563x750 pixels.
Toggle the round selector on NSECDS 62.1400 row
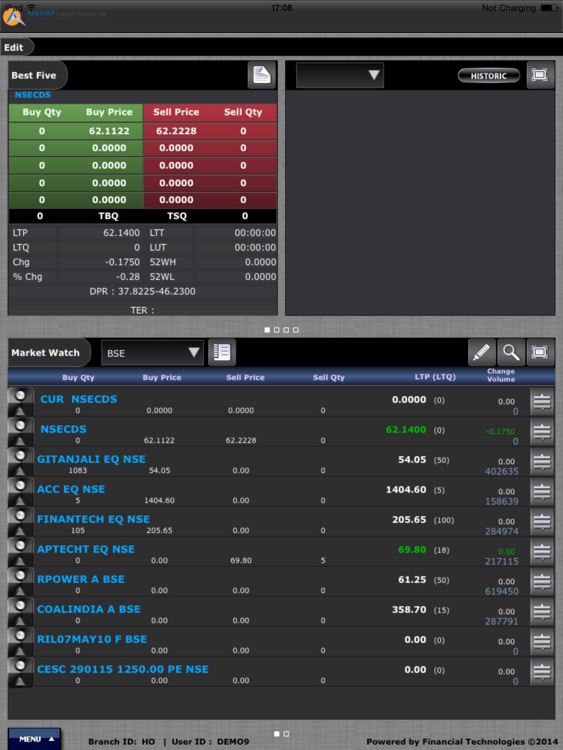click(x=20, y=425)
